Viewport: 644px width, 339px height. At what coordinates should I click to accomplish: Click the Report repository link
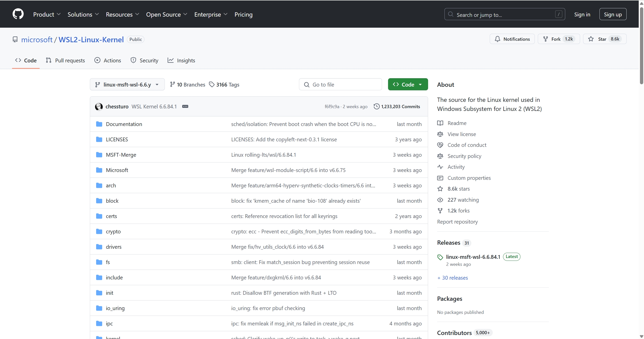click(x=457, y=222)
